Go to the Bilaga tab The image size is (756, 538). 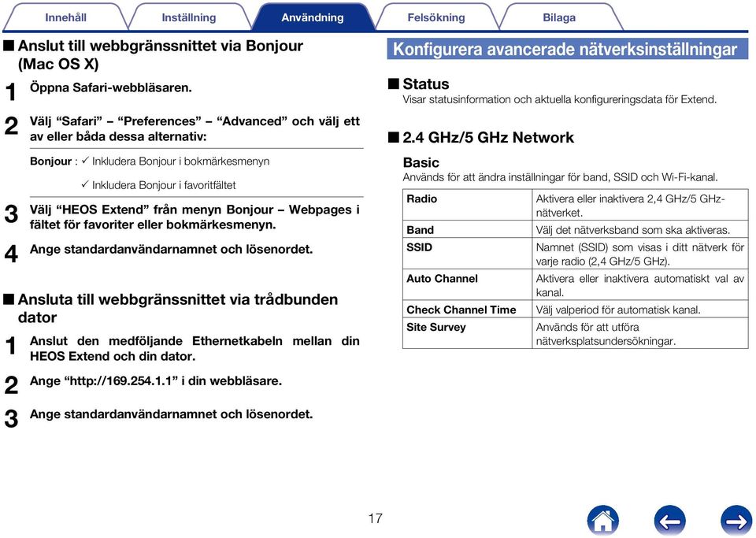click(x=559, y=17)
